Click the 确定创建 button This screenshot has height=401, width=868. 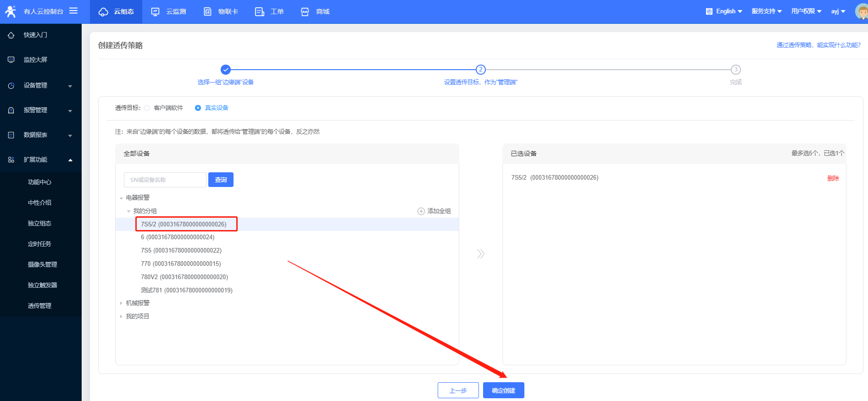503,390
